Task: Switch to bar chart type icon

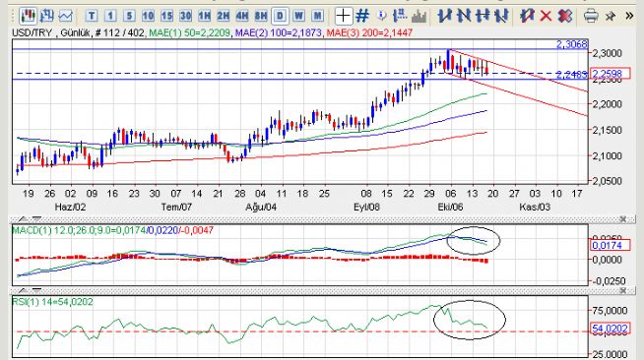Action: [x=47, y=16]
